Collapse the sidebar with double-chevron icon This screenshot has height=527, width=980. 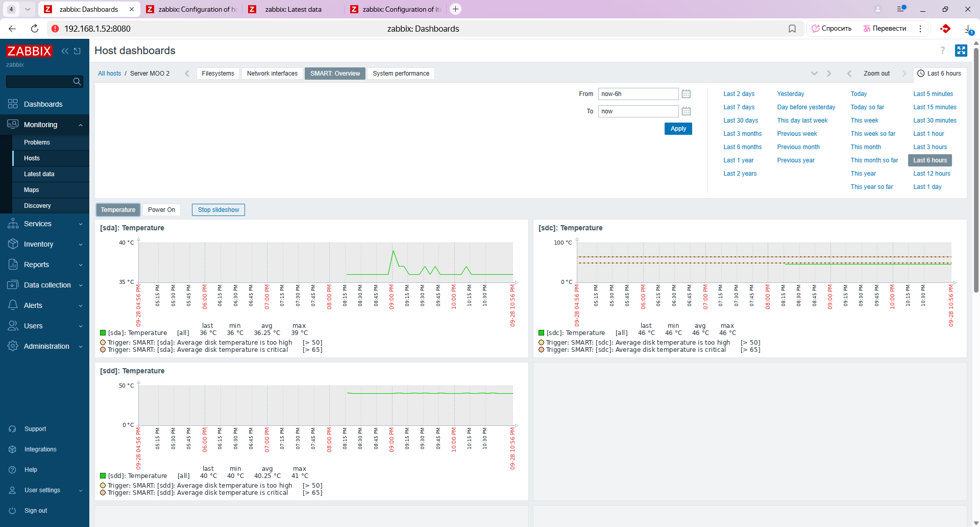coord(65,51)
